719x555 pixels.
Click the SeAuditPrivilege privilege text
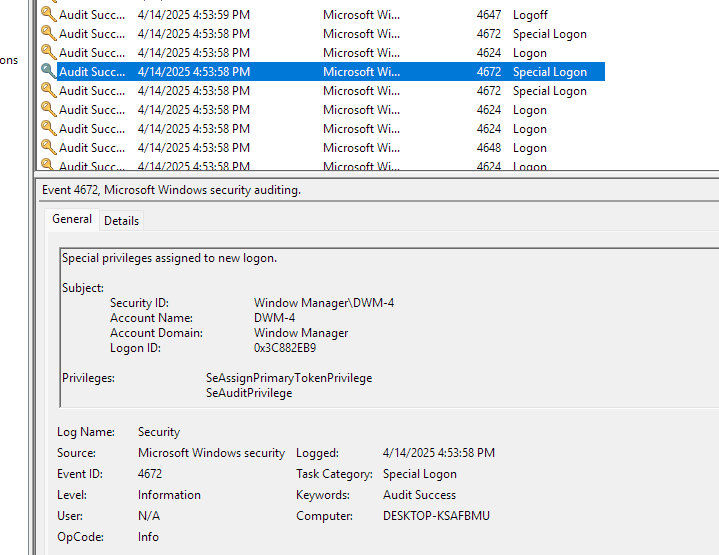coord(249,393)
